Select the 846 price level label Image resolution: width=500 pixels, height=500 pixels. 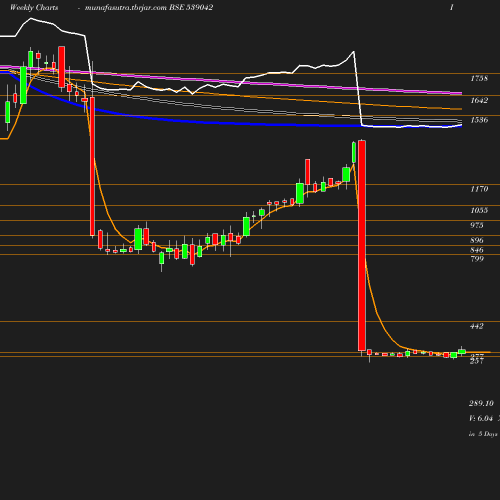[x=477, y=250]
